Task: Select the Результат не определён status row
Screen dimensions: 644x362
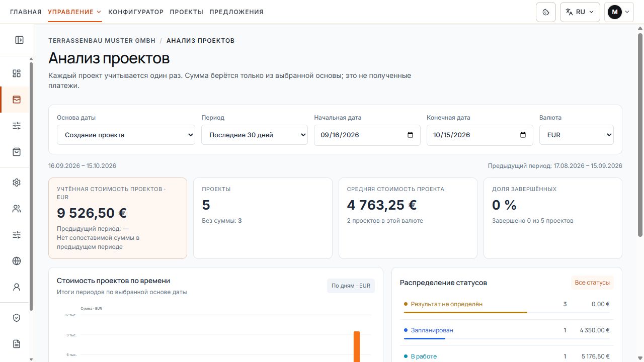Action: coord(507,306)
